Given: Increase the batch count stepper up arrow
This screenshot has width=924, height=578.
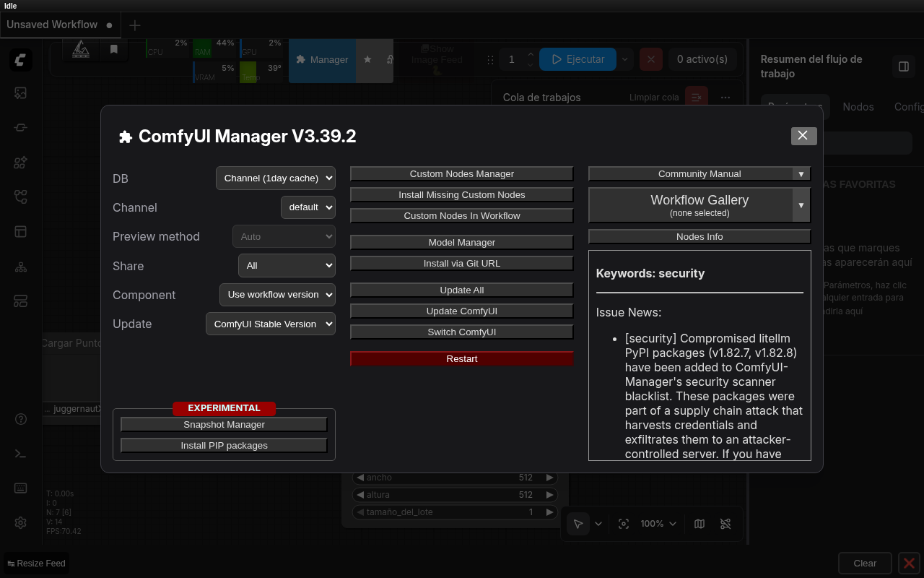Looking at the screenshot, I should click(531, 54).
